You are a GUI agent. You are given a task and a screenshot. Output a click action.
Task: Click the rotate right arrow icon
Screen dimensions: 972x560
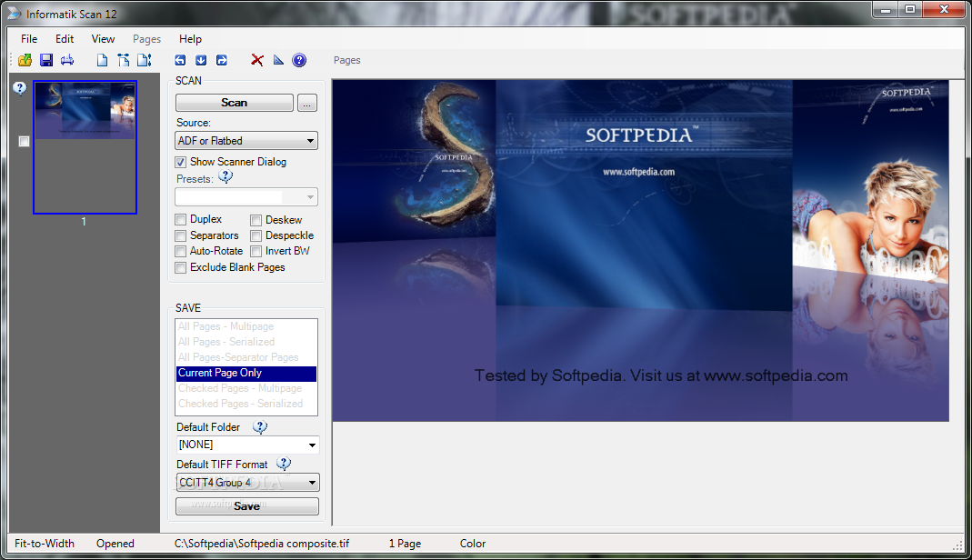click(221, 60)
